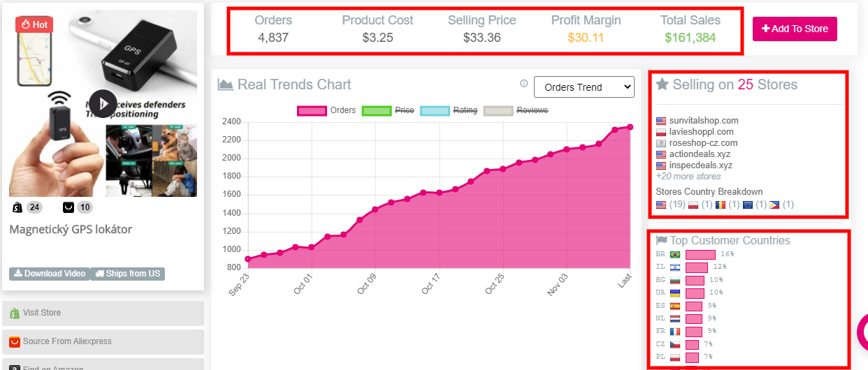868x370 pixels.
Task: Click the black smiley icon beside 10
Action: click(x=68, y=207)
